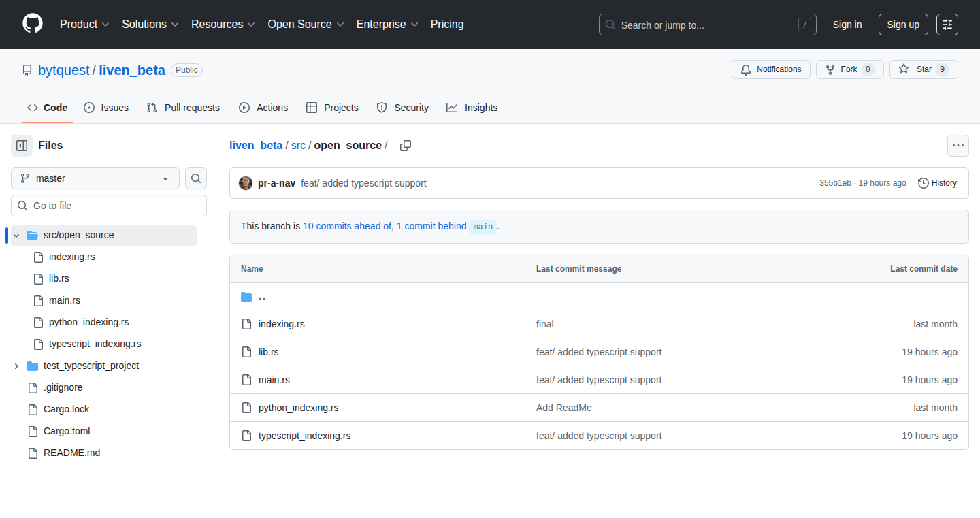Copy the path with the copy icon
Viewport: 980px width, 518px height.
[406, 146]
